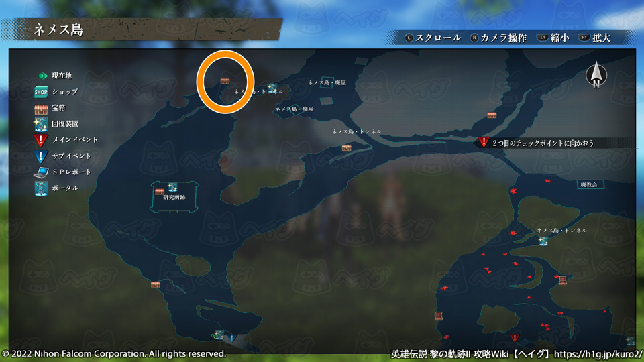Click the 廃教会 location label
Screen dimensions: 644x362
pyautogui.click(x=588, y=184)
